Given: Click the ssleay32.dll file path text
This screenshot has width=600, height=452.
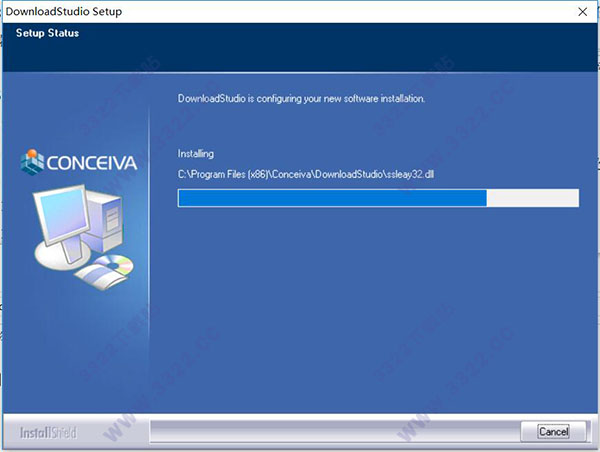Looking at the screenshot, I should pos(306,175).
